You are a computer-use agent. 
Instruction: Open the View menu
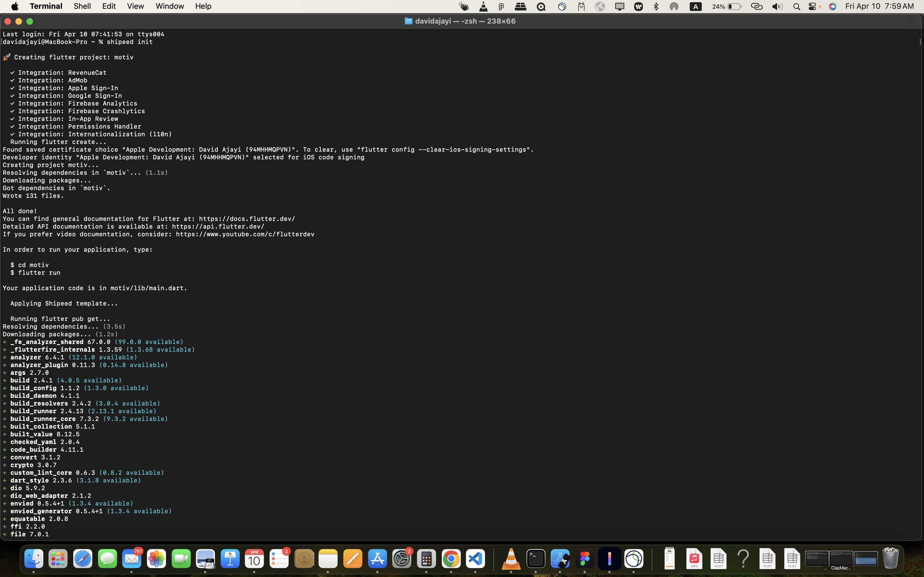coord(135,6)
